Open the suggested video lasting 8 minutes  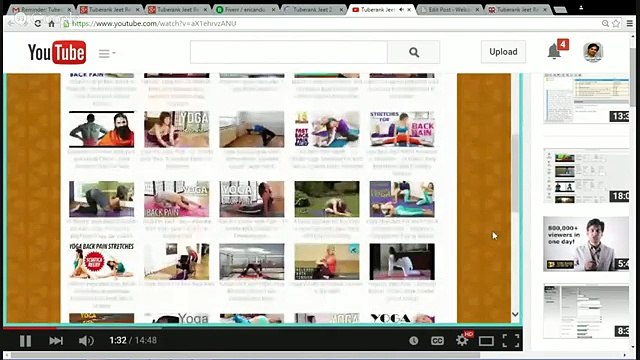pyautogui.click(x=586, y=312)
